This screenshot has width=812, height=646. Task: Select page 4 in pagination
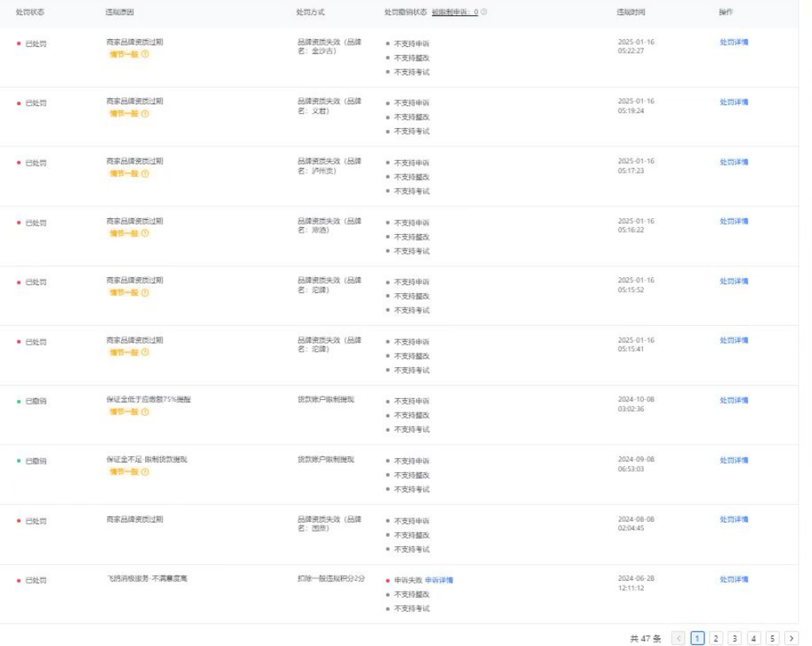click(x=753, y=638)
